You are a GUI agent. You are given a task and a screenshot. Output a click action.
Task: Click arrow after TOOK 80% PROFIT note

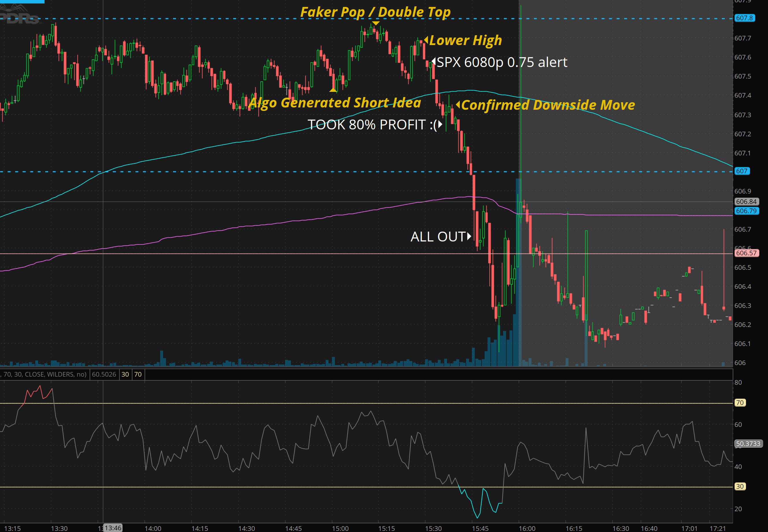tap(440, 124)
